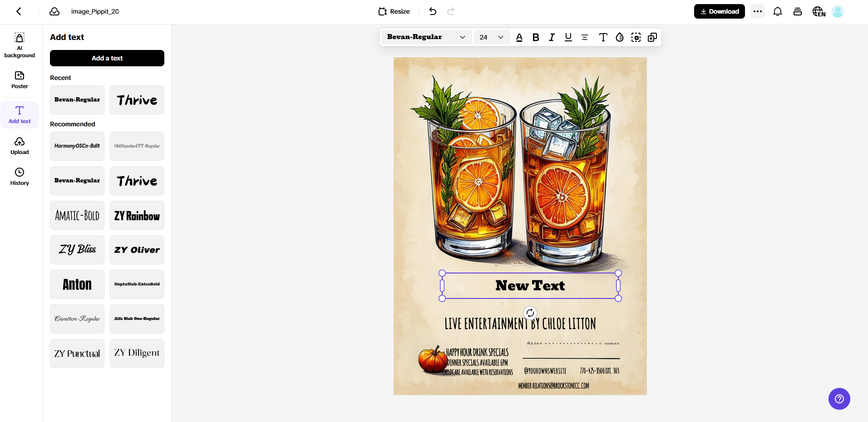Change text case with the T icon

tap(602, 37)
